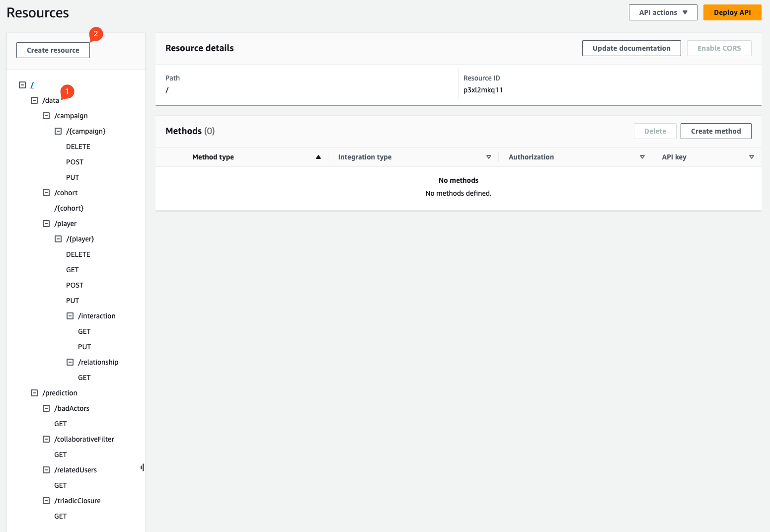This screenshot has height=532, width=770.
Task: Click the Create method button
Action: click(x=716, y=131)
